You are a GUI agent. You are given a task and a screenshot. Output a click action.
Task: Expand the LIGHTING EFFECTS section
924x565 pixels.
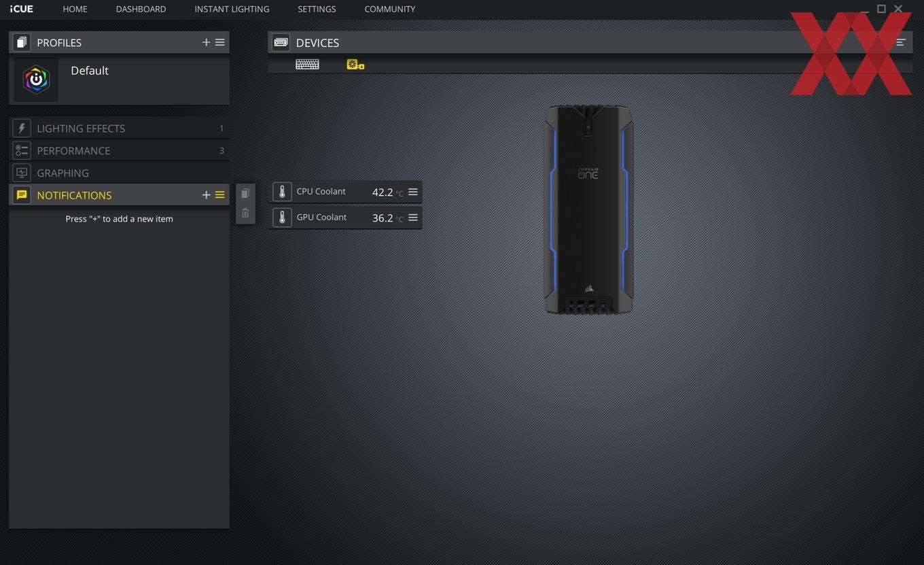tap(81, 129)
